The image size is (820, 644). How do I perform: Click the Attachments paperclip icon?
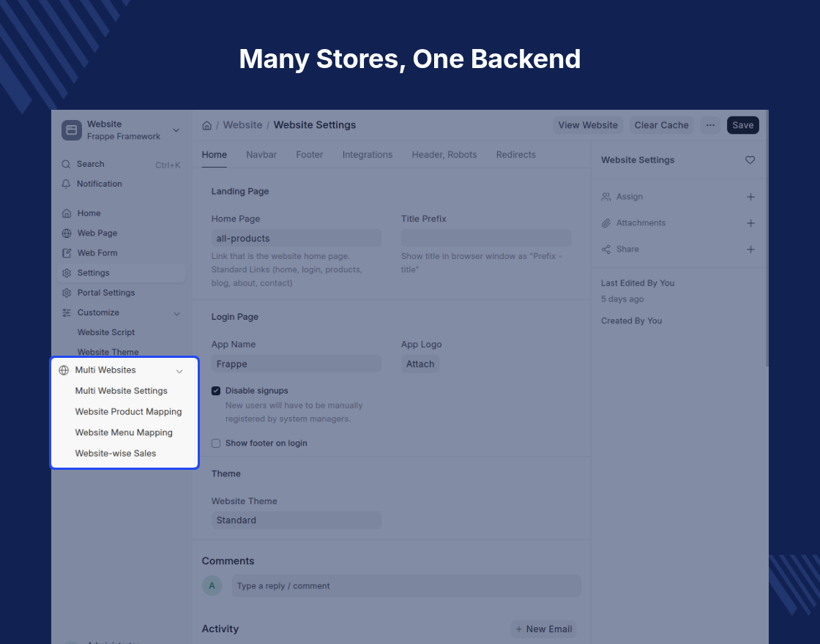pyautogui.click(x=606, y=223)
